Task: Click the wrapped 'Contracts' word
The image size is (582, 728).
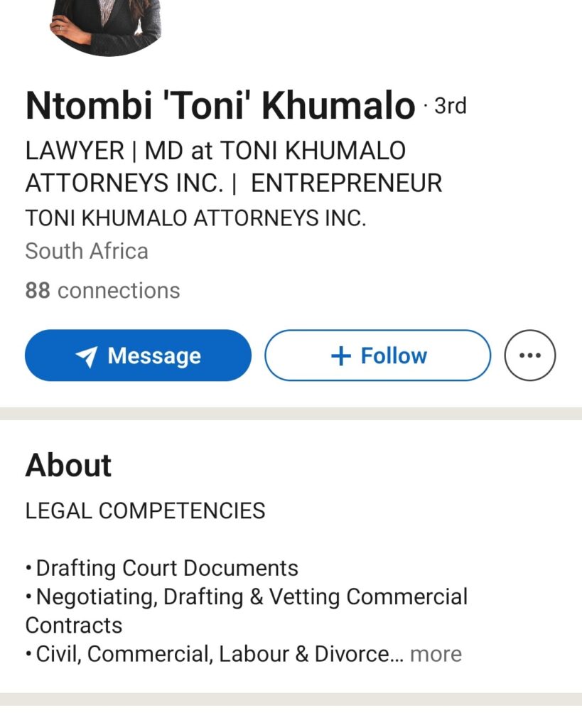Action: coord(74,625)
